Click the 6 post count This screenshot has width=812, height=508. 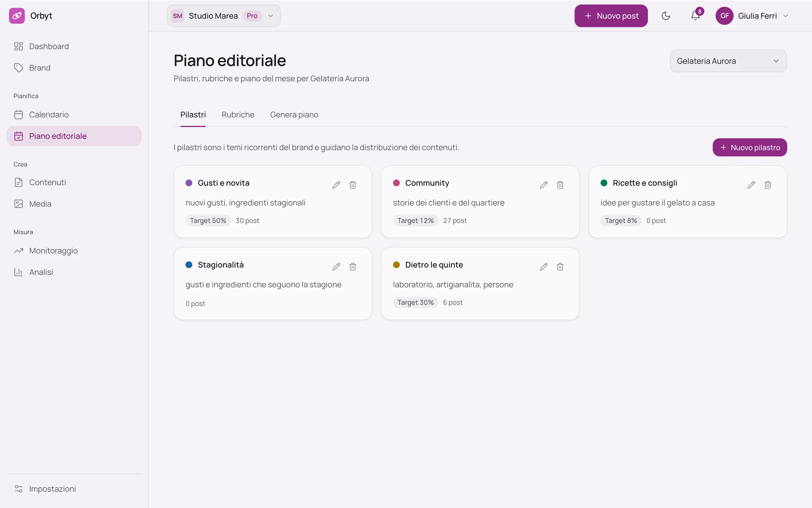[x=453, y=302]
